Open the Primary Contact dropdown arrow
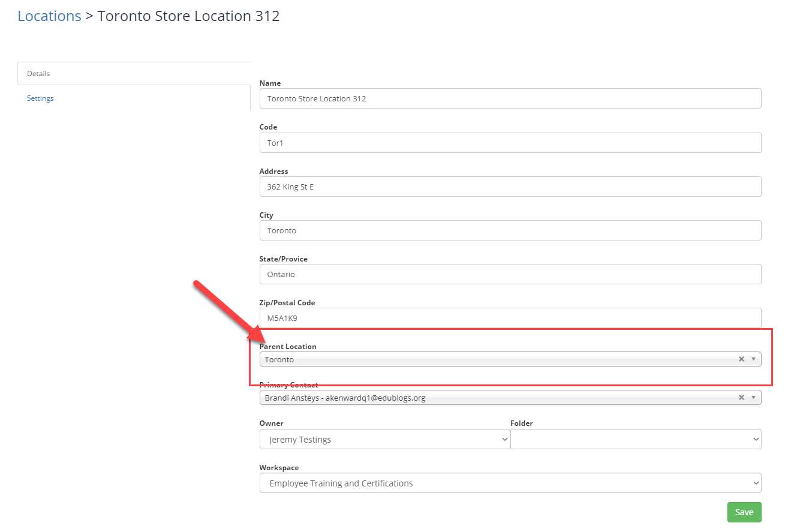791x532 pixels. (753, 398)
